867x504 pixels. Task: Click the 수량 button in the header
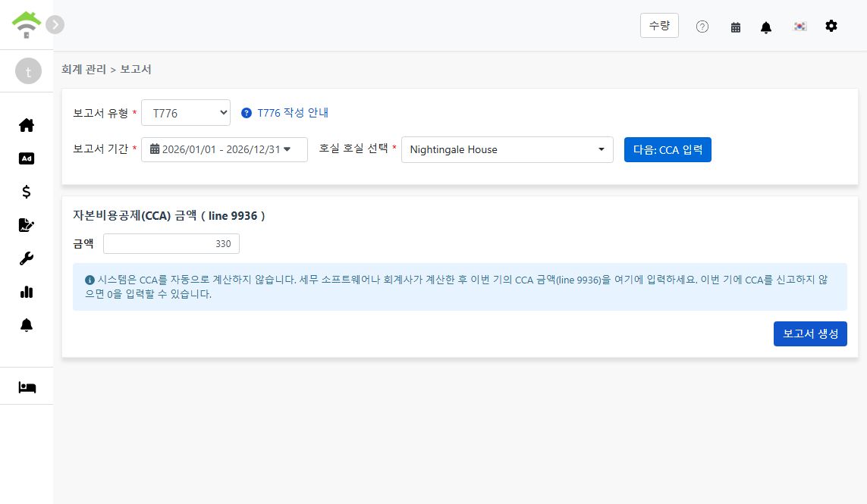click(659, 26)
